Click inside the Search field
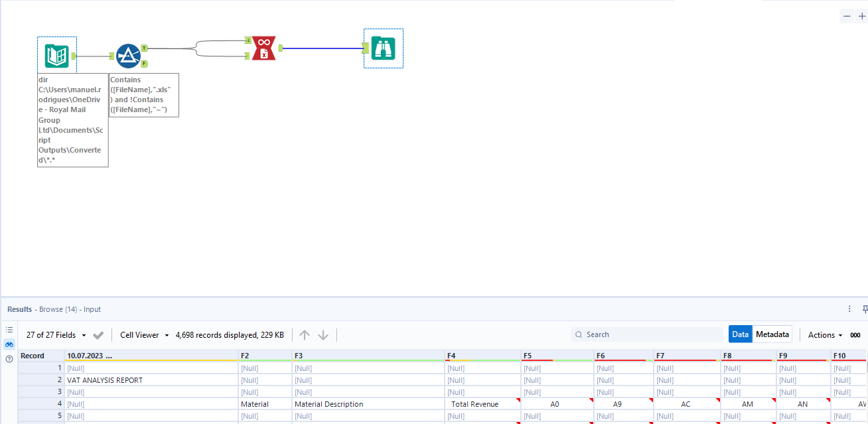Image resolution: width=868 pixels, height=424 pixels. [x=647, y=334]
